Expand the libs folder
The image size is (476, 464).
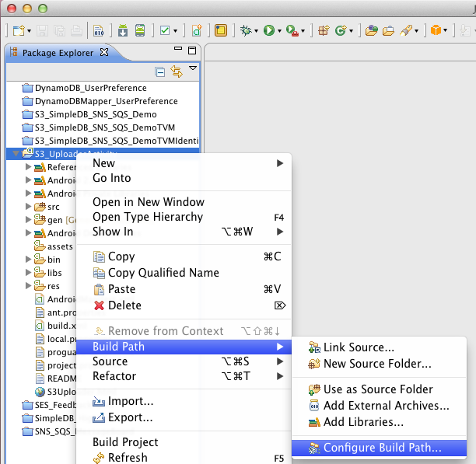(x=28, y=272)
